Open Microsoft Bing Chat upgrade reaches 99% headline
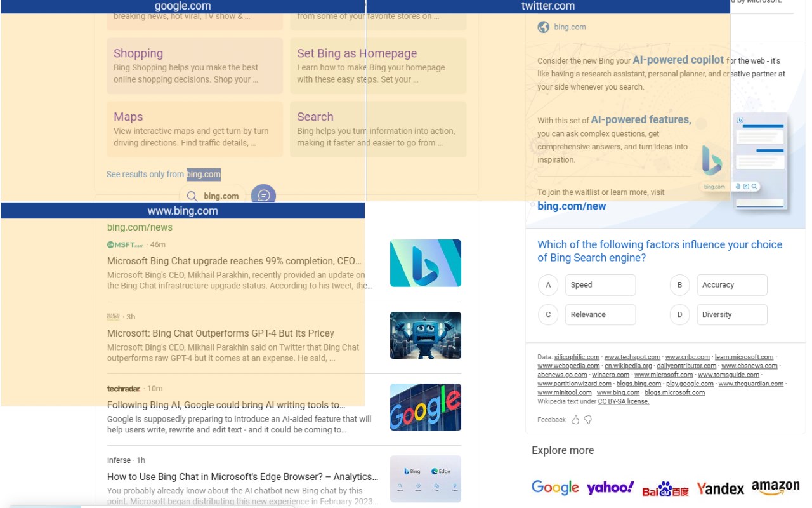 (235, 261)
